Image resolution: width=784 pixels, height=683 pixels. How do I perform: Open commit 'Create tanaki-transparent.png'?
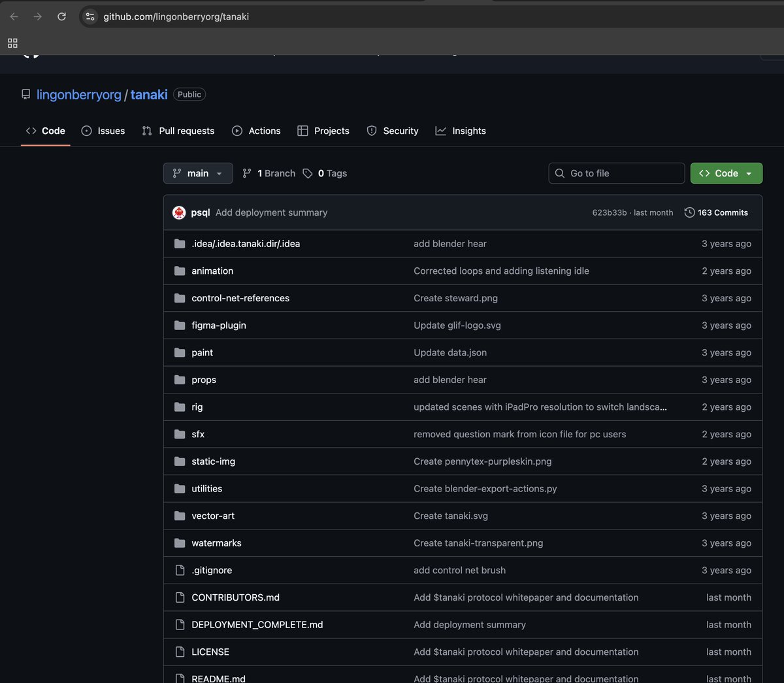click(x=478, y=543)
